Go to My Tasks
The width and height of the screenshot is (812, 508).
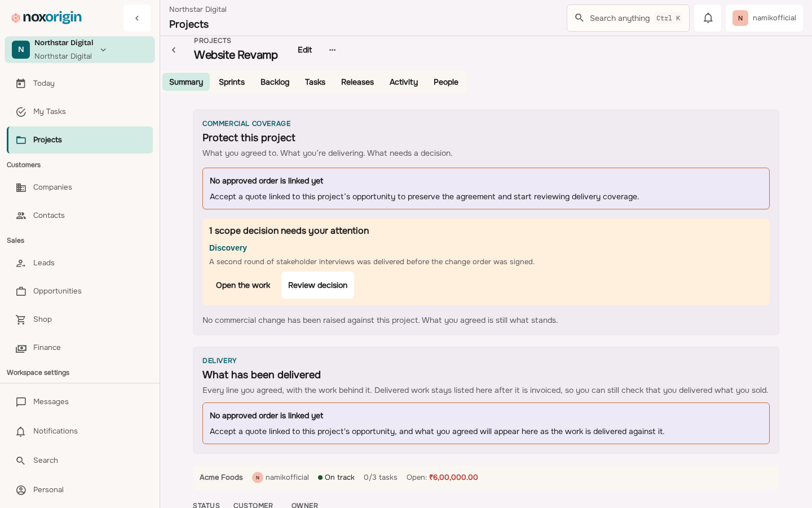[80, 112]
